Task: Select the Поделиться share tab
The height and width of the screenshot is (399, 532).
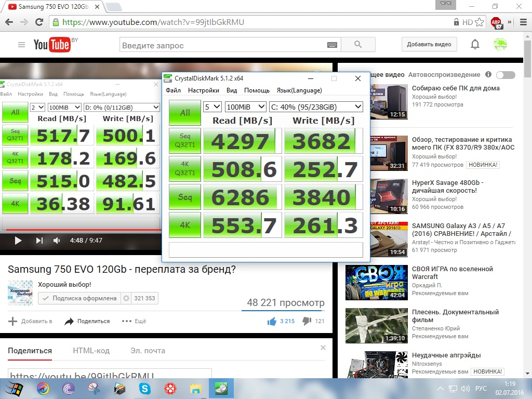Action: tap(30, 351)
